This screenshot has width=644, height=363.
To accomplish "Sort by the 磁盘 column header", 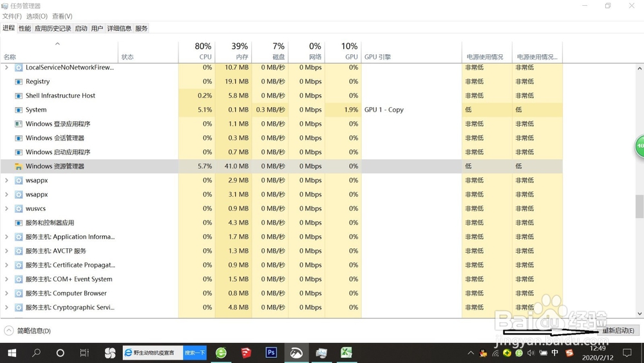I will pyautogui.click(x=270, y=52).
